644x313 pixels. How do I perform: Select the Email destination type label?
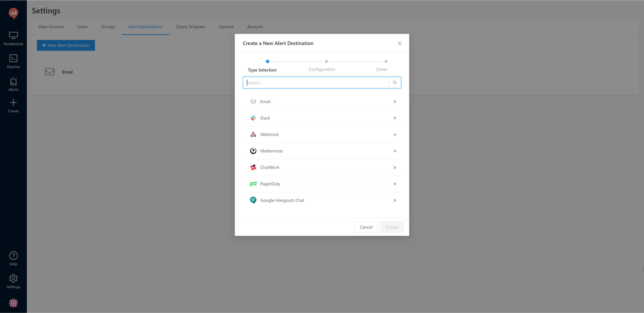coord(265,102)
